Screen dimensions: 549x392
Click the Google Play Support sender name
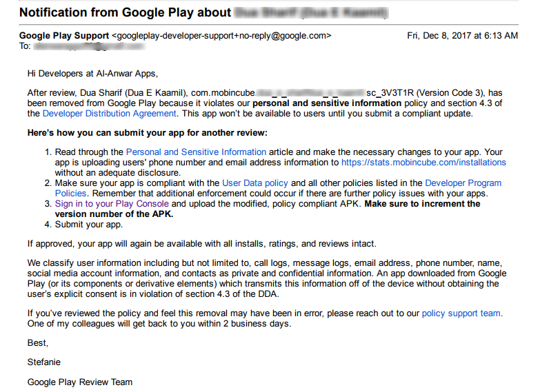[x=64, y=36]
